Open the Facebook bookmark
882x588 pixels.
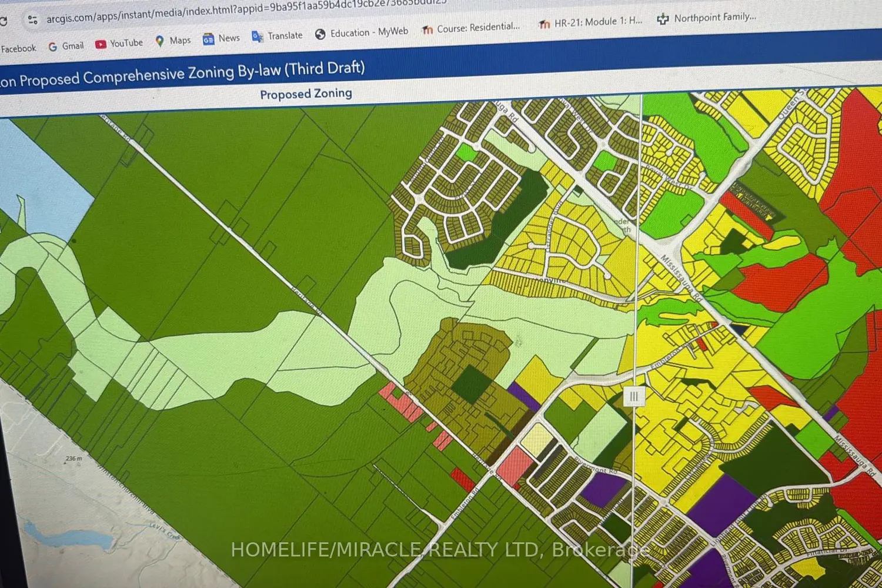pyautogui.click(x=18, y=49)
